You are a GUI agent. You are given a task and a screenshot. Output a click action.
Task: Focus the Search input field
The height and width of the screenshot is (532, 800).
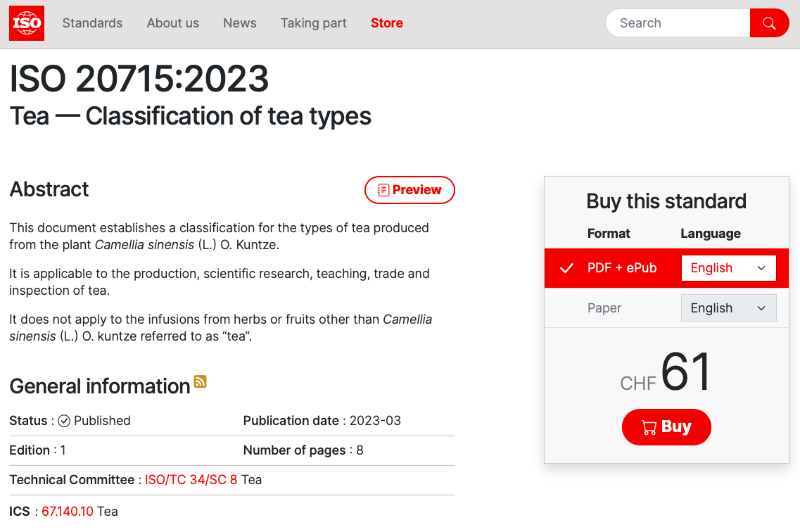[678, 23]
